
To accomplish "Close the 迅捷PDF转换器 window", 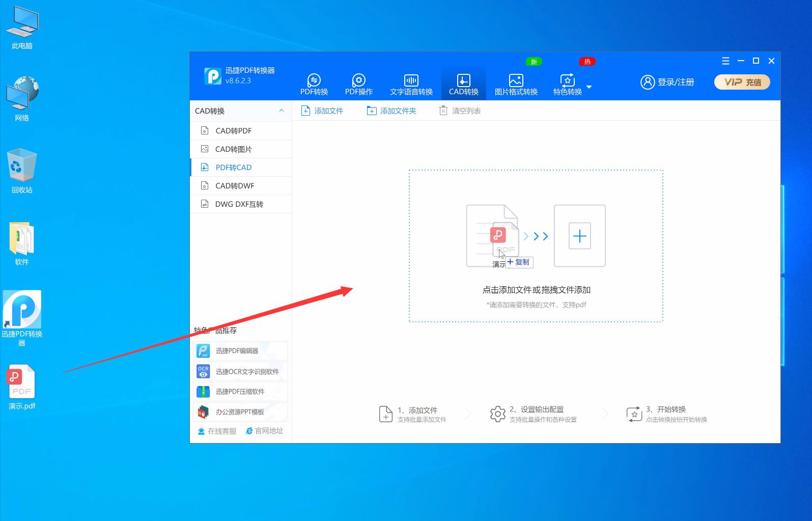I will (771, 61).
